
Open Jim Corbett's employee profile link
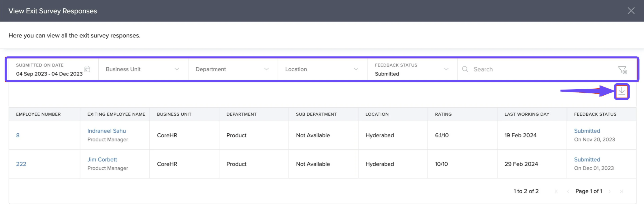point(102,160)
